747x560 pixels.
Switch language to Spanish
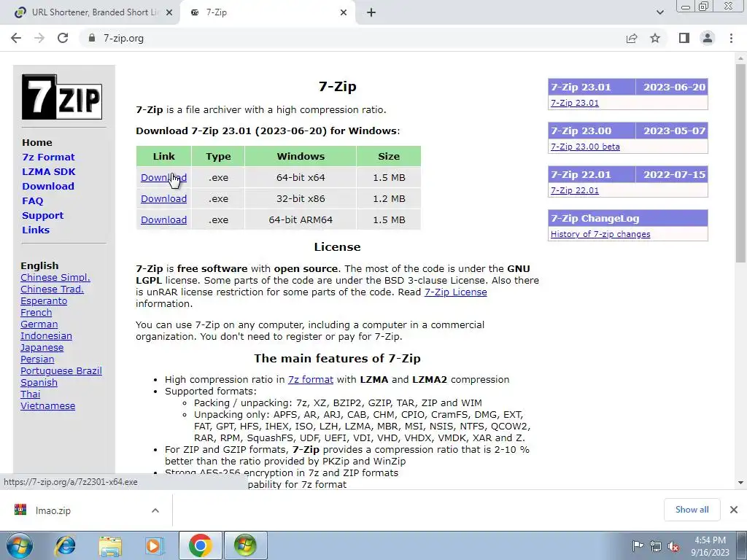pos(39,382)
